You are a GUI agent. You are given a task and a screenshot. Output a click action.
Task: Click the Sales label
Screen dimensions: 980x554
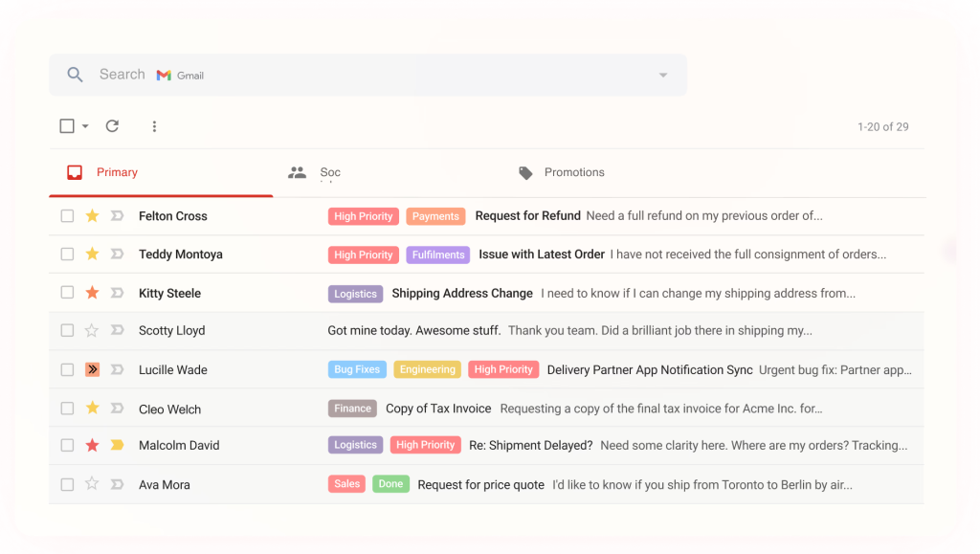[x=346, y=484]
